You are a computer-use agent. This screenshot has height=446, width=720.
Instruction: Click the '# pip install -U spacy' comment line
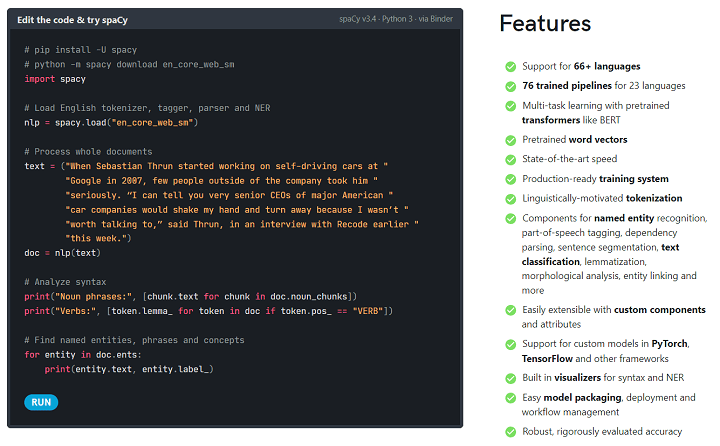click(x=80, y=50)
